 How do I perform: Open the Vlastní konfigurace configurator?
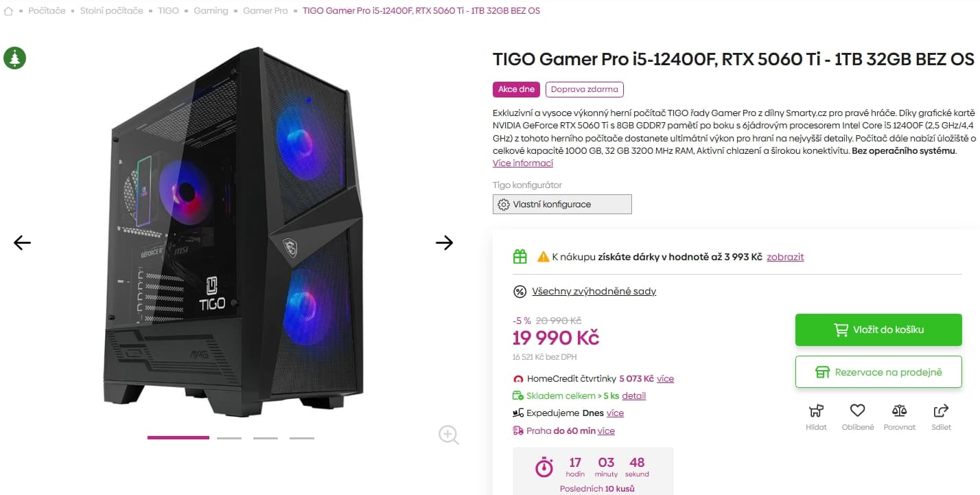[562, 204]
